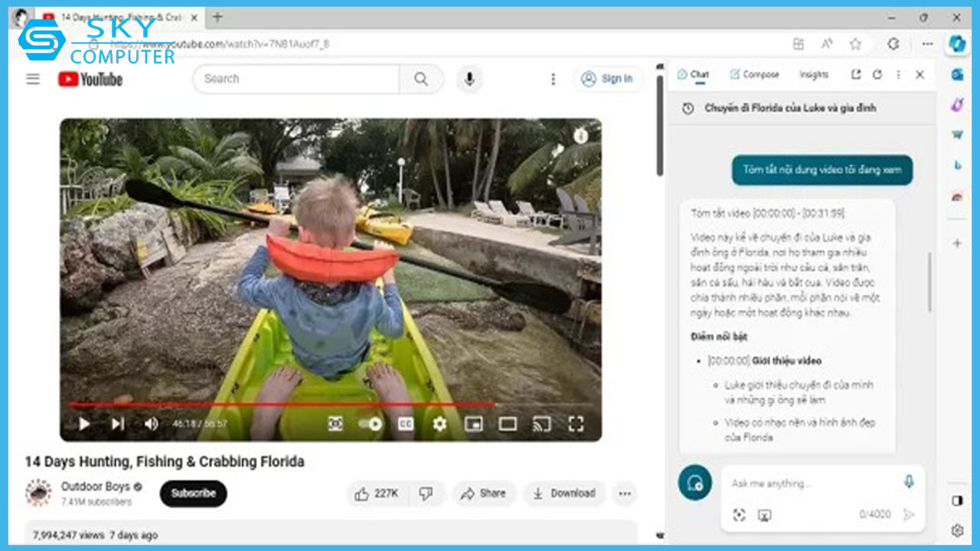Like the video with 227K likes
The height and width of the screenshot is (551, 980).
coord(377,494)
